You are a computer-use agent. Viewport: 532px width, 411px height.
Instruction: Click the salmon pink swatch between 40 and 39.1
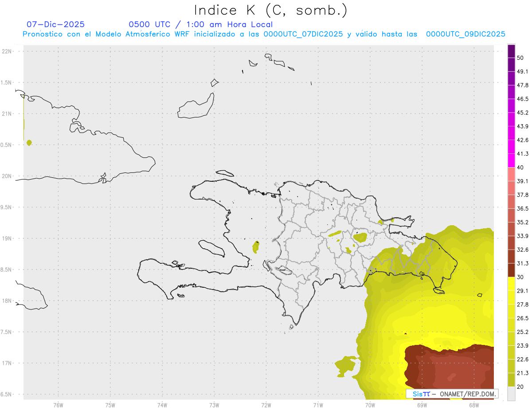[511, 174]
